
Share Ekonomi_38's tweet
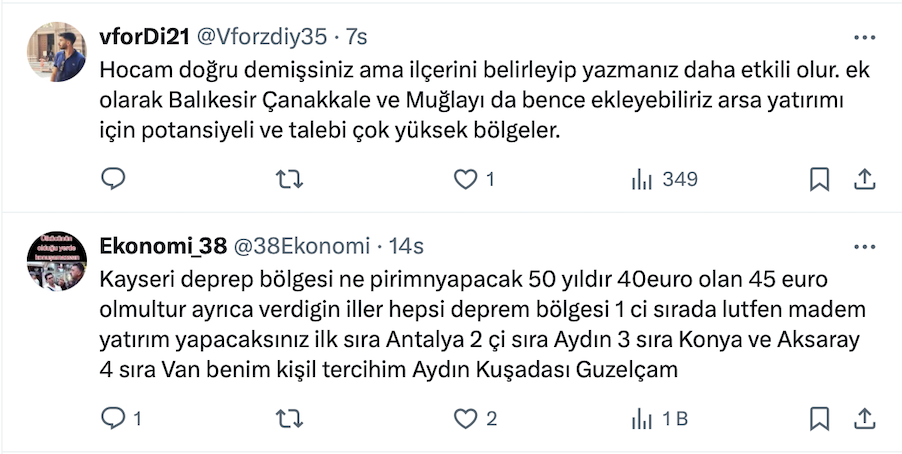point(865,418)
